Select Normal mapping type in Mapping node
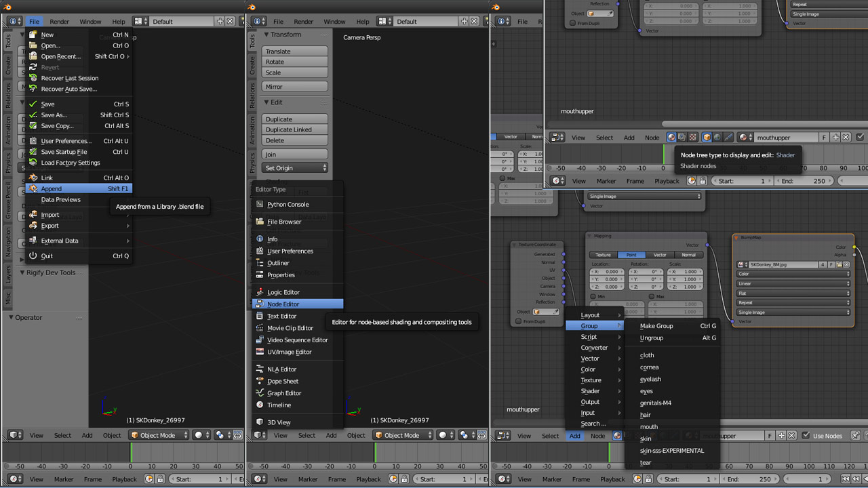868x488 pixels. tap(688, 255)
